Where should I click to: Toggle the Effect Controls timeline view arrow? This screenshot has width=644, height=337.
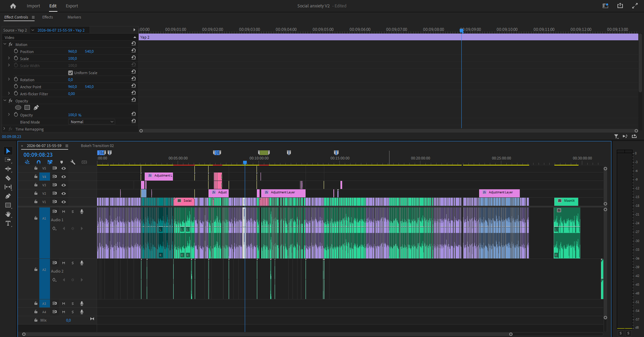coord(135,30)
